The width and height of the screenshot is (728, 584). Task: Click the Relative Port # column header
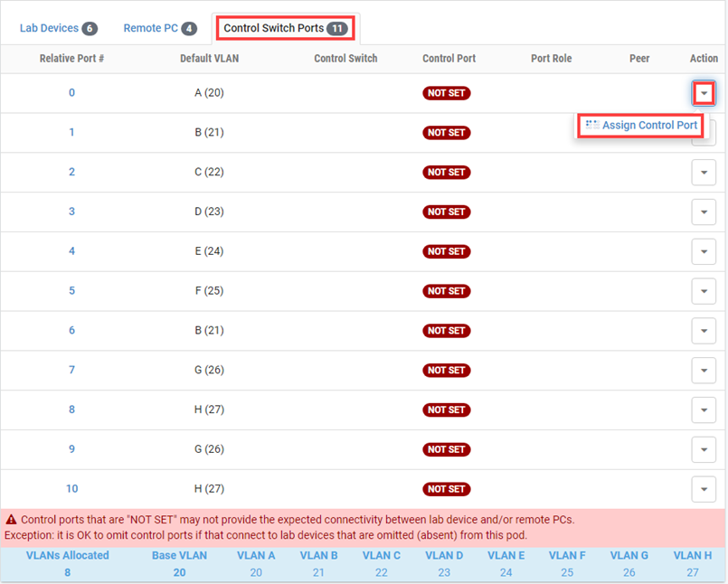(72, 59)
